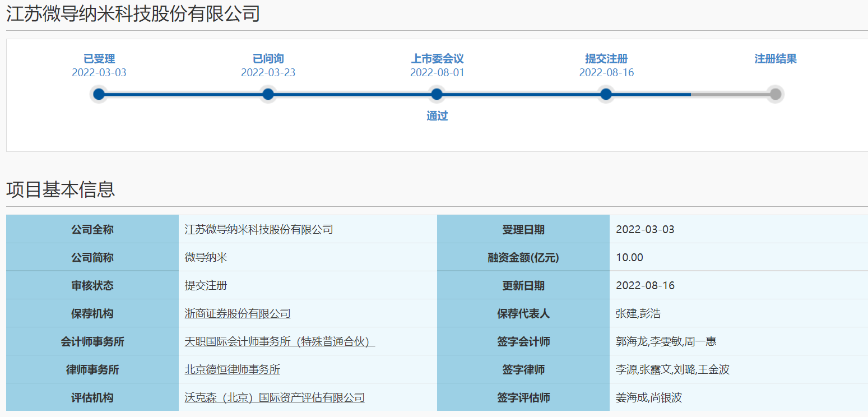The width and height of the screenshot is (868, 417).
Task: Open the 沃克森（北京）国际资产评估有限公司 link
Action: click(275, 397)
